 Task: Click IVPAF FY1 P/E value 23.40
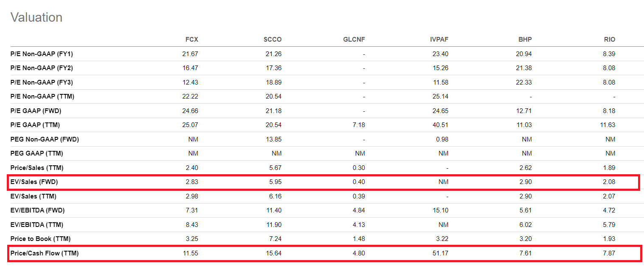(x=441, y=54)
